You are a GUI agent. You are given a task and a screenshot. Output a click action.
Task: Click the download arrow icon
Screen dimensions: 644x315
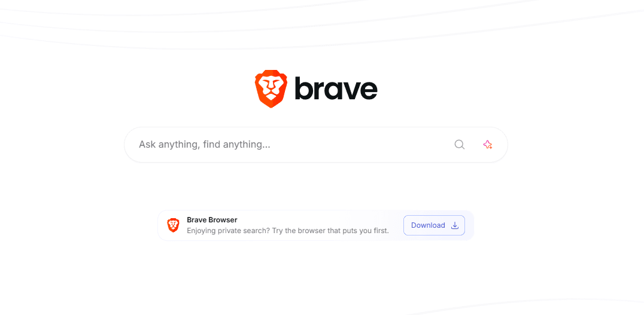pyautogui.click(x=455, y=225)
